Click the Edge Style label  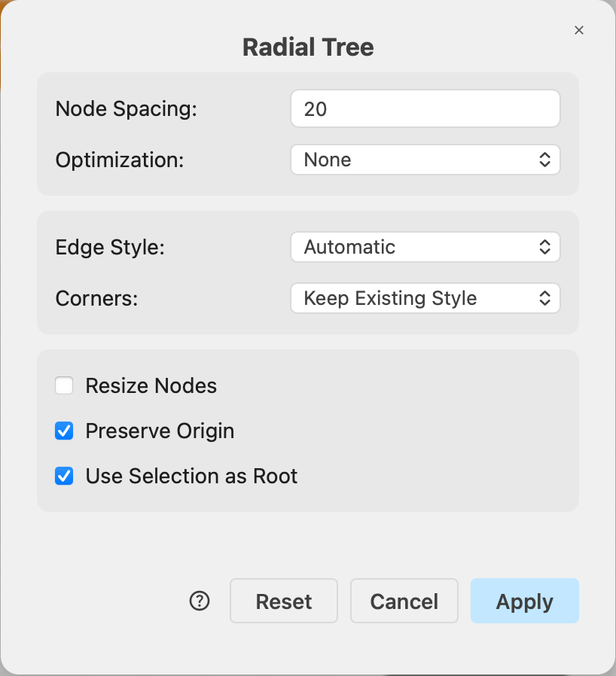110,248
